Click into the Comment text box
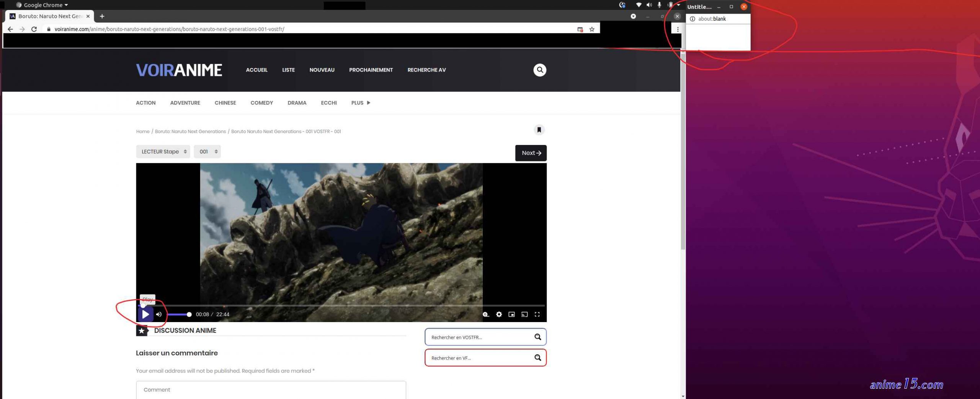This screenshot has height=399, width=980. tap(271, 390)
